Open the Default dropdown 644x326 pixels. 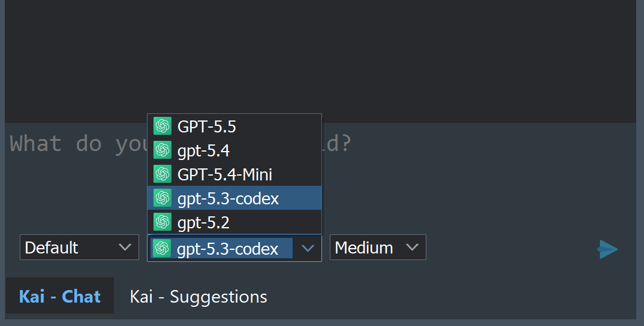tap(79, 247)
